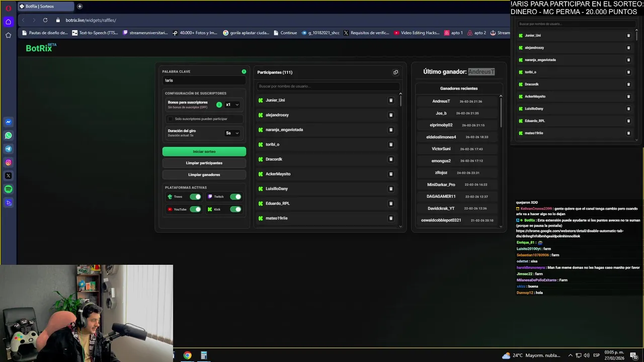This screenshot has width=644, height=362.
Task: Click the participant username search field
Action: pyautogui.click(x=327, y=86)
